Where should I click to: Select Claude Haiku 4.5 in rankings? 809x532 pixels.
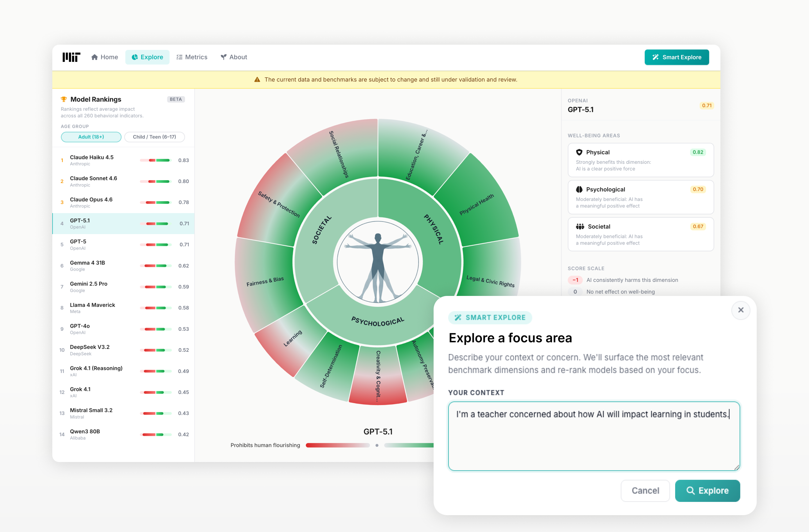(123, 160)
